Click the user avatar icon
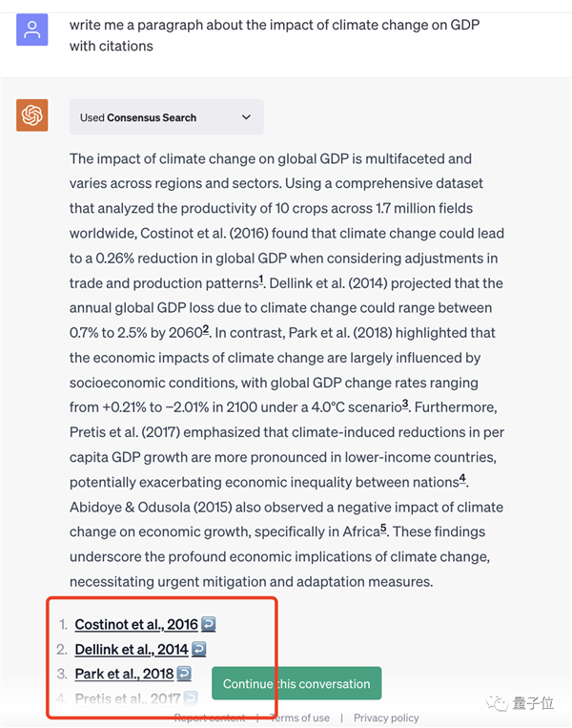The image size is (572, 728). click(x=32, y=31)
